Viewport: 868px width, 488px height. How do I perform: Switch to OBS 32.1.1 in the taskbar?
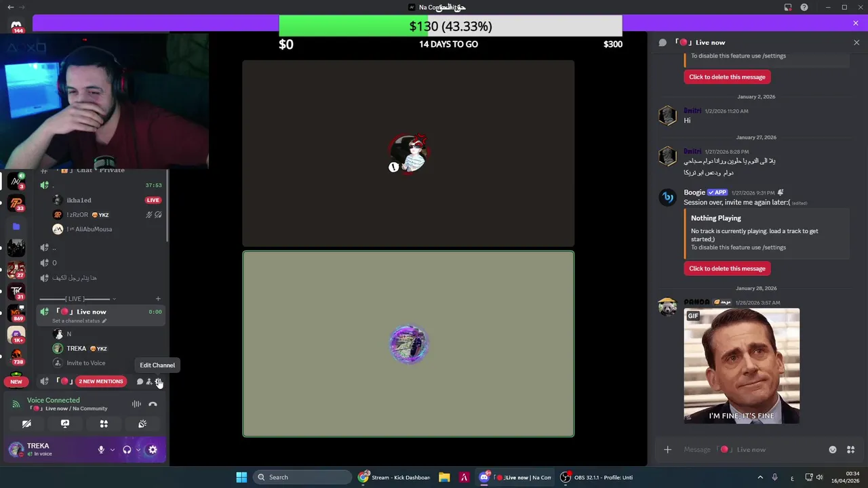597,477
